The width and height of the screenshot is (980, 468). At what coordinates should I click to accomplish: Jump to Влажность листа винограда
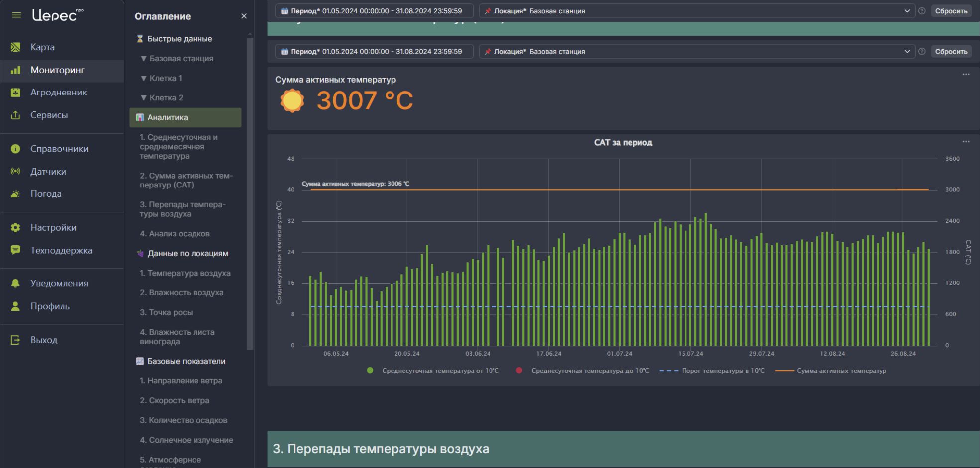click(177, 337)
